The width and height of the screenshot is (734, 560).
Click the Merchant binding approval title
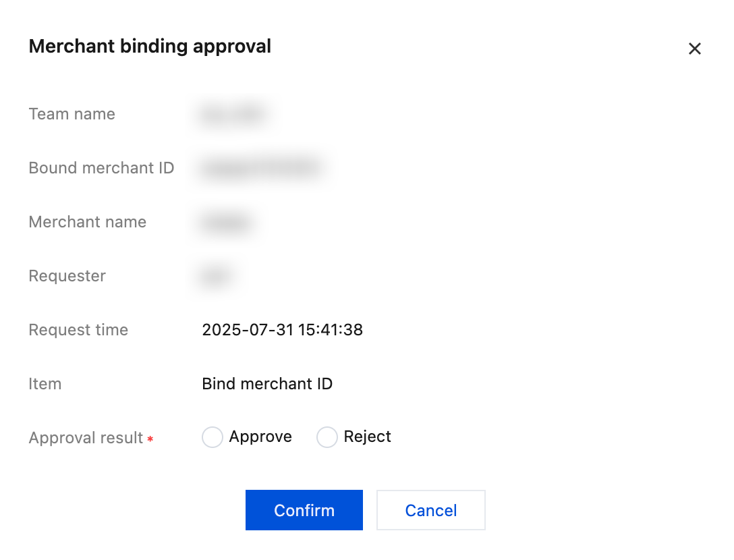pos(150,47)
